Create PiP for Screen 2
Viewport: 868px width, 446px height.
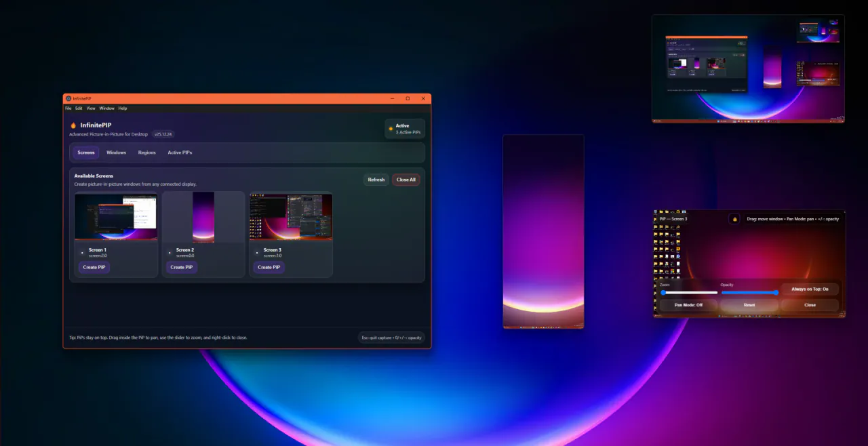tap(182, 267)
